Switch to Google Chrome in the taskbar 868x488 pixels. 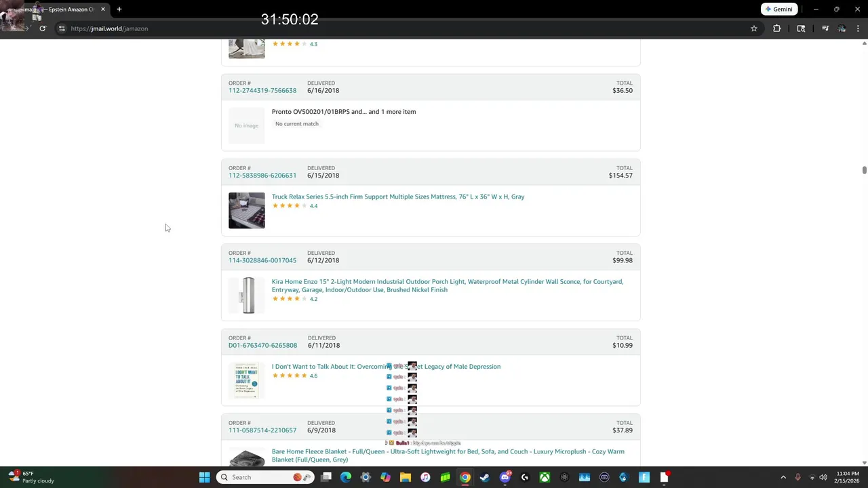(x=465, y=477)
